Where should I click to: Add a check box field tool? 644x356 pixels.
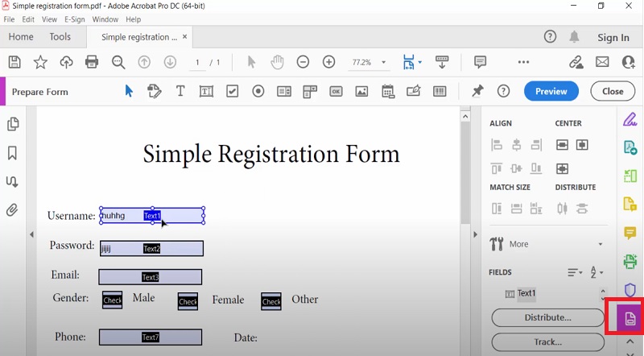pyautogui.click(x=232, y=91)
